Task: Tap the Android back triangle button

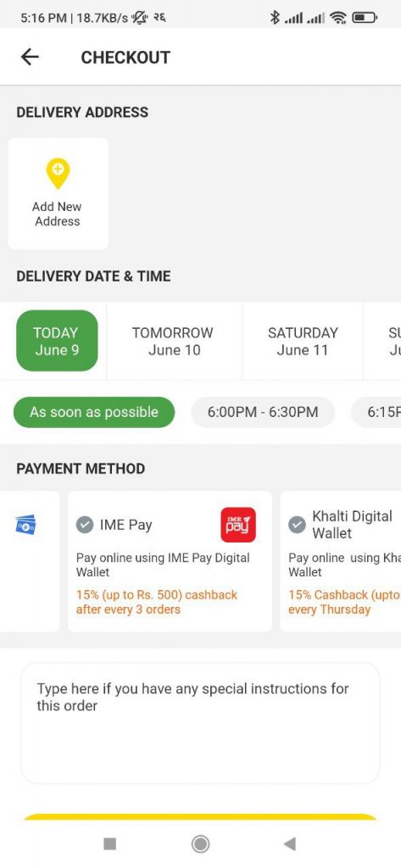Action: 290,843
